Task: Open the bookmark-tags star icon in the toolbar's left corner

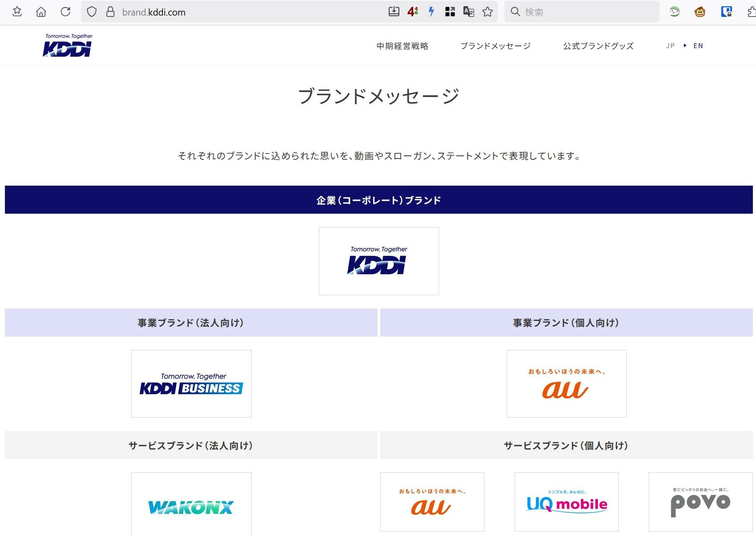Action: point(17,12)
